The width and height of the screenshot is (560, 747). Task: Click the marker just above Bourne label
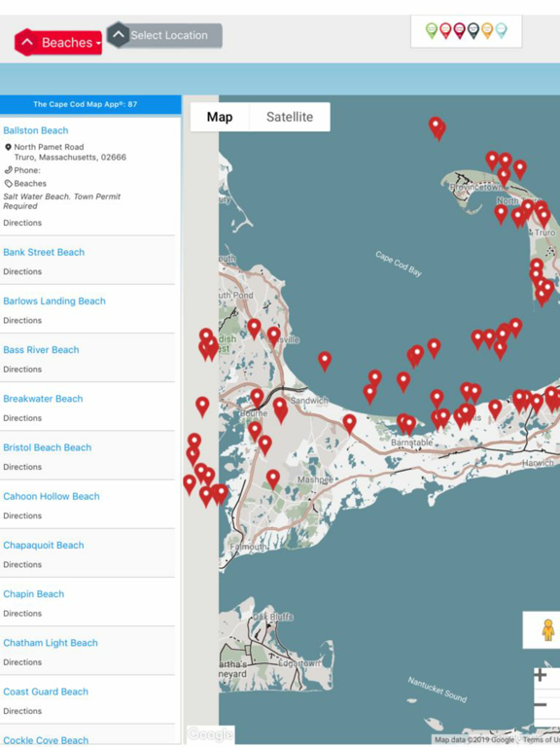[257, 398]
